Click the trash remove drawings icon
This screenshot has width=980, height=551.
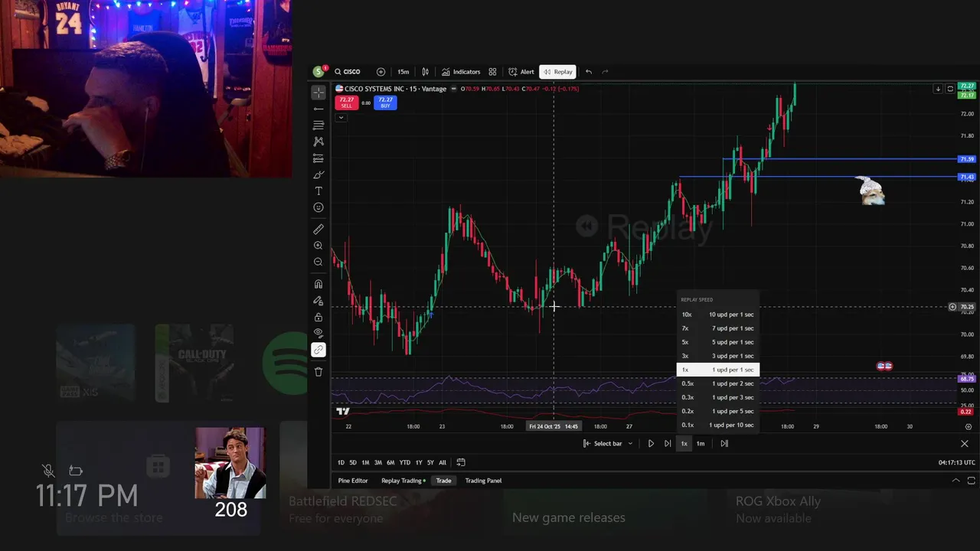(x=318, y=372)
